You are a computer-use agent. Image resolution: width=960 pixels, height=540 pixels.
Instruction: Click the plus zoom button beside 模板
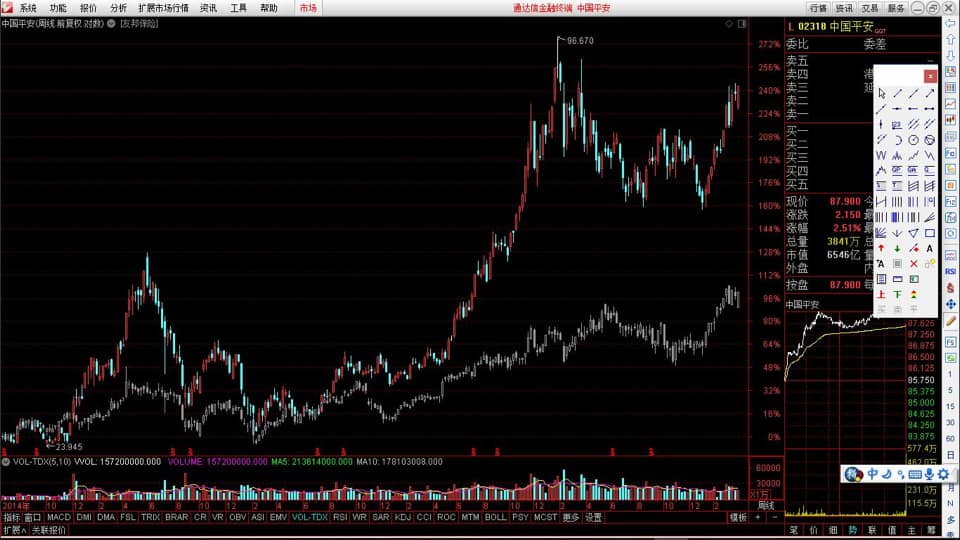tap(758, 517)
